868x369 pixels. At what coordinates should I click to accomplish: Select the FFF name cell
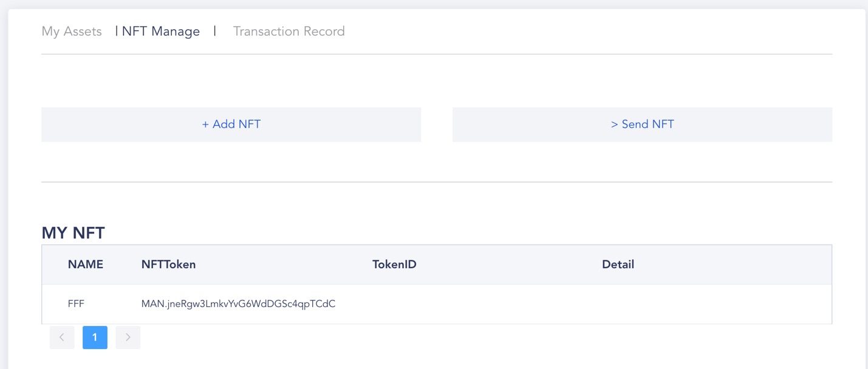click(76, 304)
